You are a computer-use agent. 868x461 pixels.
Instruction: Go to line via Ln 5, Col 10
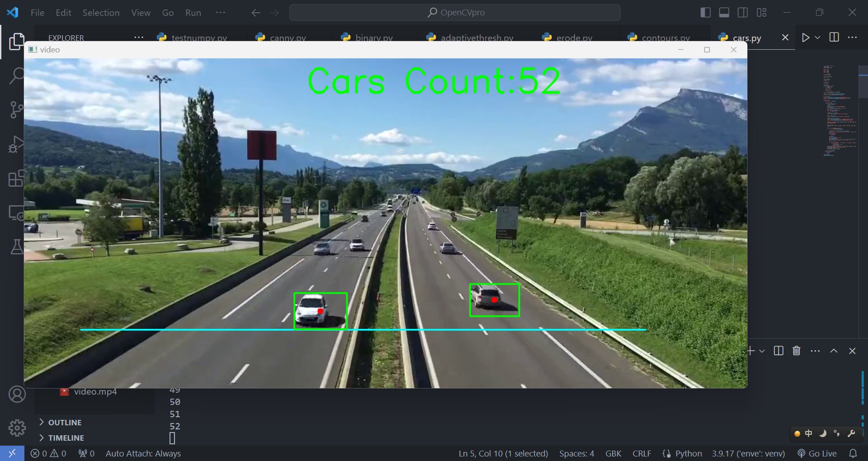(x=503, y=453)
